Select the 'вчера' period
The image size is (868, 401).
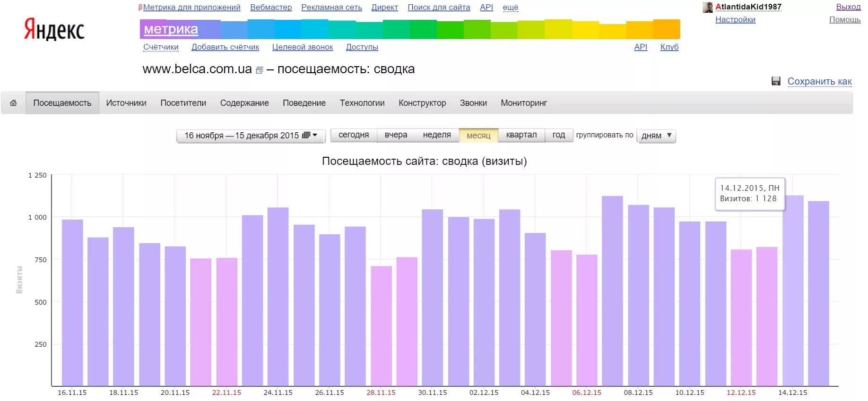tap(396, 135)
